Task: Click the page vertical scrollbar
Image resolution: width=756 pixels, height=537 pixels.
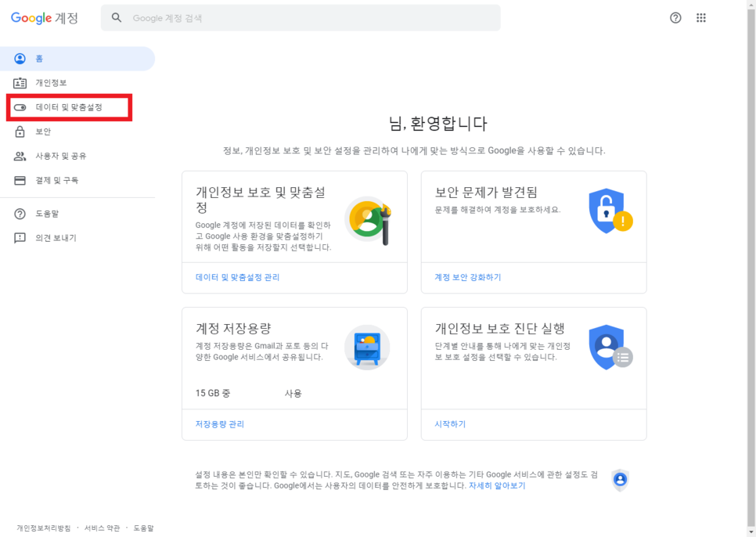Action: coord(751,268)
